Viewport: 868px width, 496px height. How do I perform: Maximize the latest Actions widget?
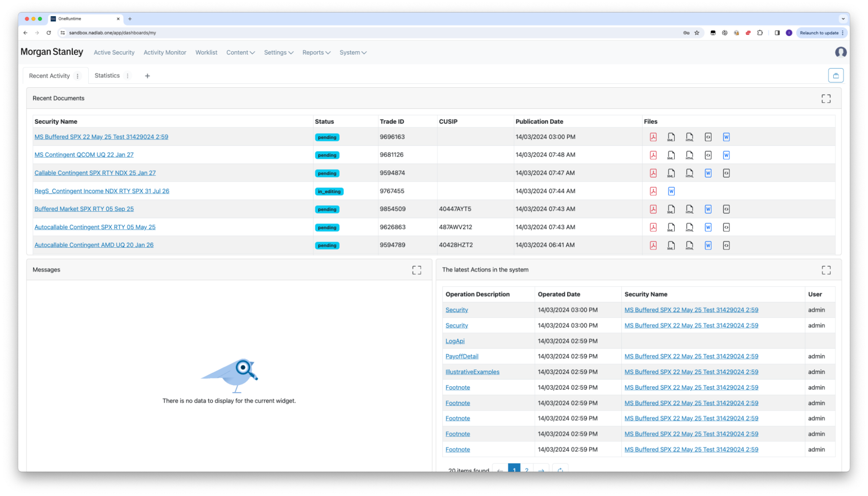point(826,270)
